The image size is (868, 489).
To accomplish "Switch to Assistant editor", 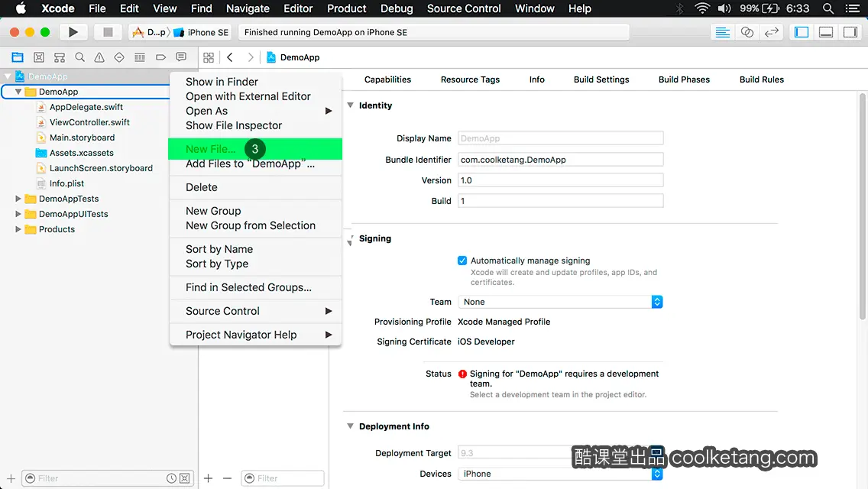I will 747,32.
